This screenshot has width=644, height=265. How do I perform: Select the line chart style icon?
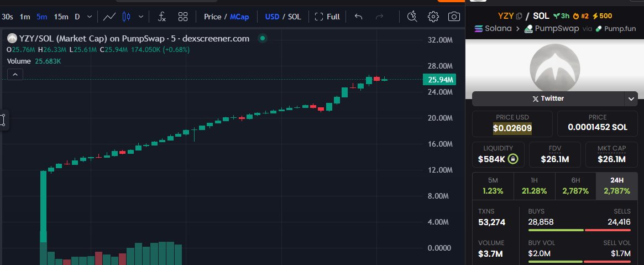(109, 17)
